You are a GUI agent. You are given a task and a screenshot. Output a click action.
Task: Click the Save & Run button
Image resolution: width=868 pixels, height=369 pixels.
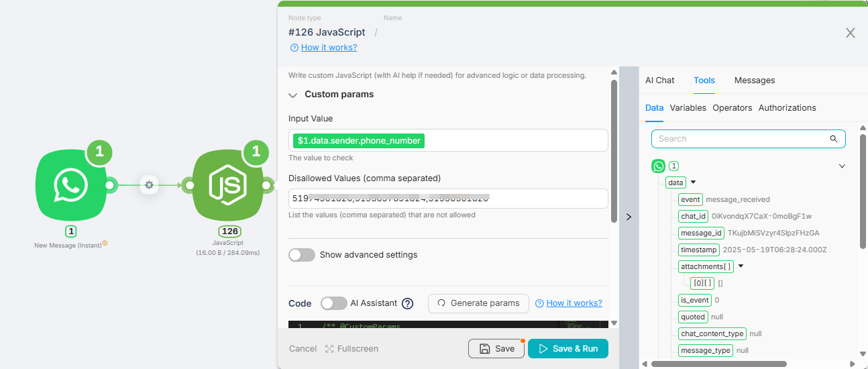coord(568,349)
